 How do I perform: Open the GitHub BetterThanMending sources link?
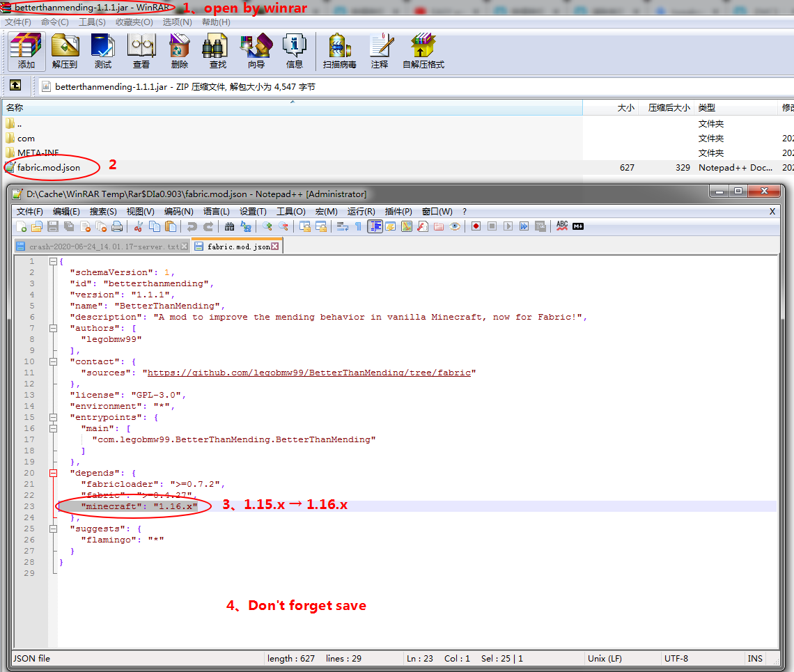tap(309, 373)
